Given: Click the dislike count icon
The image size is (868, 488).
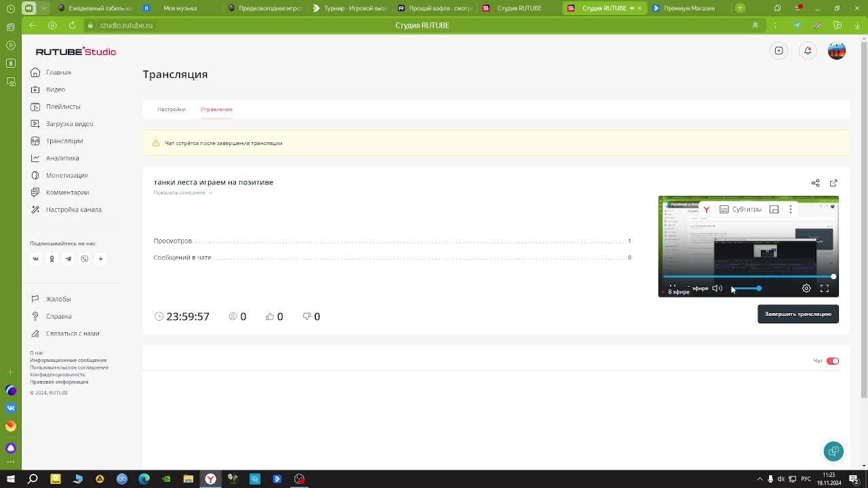Looking at the screenshot, I should 307,317.
